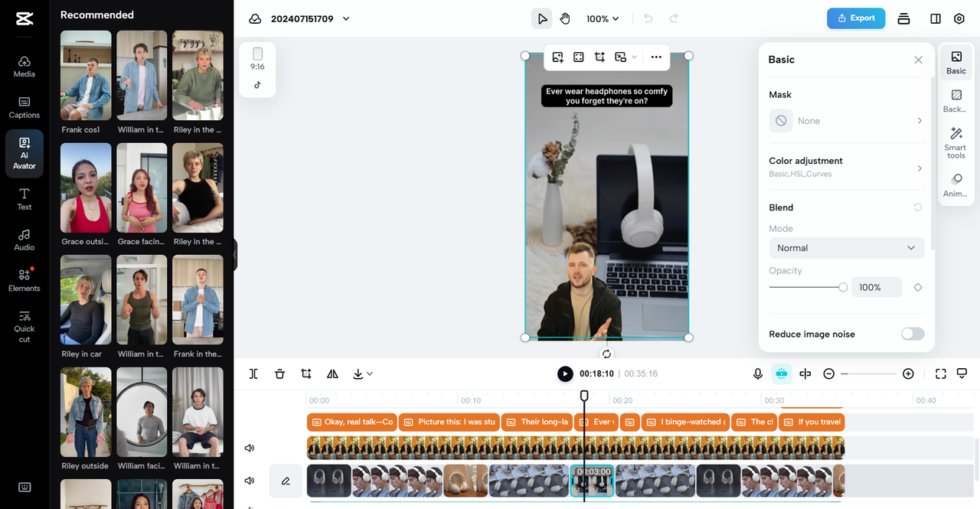Click the crop icon on canvas toolbar
Viewport: 980px width, 509px height.
click(x=599, y=57)
